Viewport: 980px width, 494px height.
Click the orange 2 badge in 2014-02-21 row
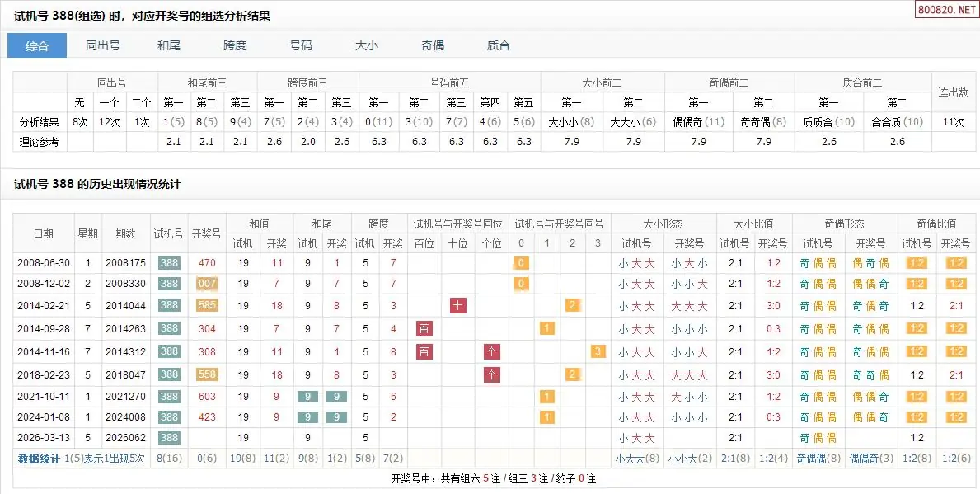[572, 306]
